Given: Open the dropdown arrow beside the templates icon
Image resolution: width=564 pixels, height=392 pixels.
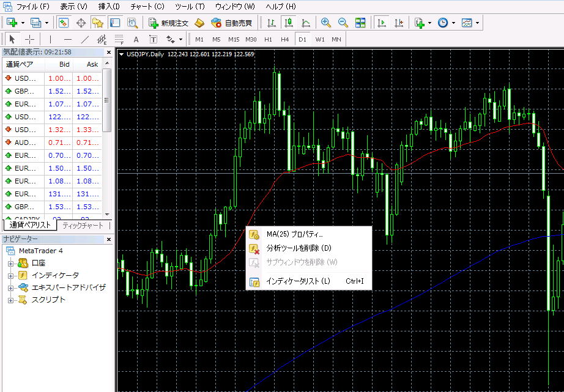Looking at the screenshot, I should click(x=477, y=23).
